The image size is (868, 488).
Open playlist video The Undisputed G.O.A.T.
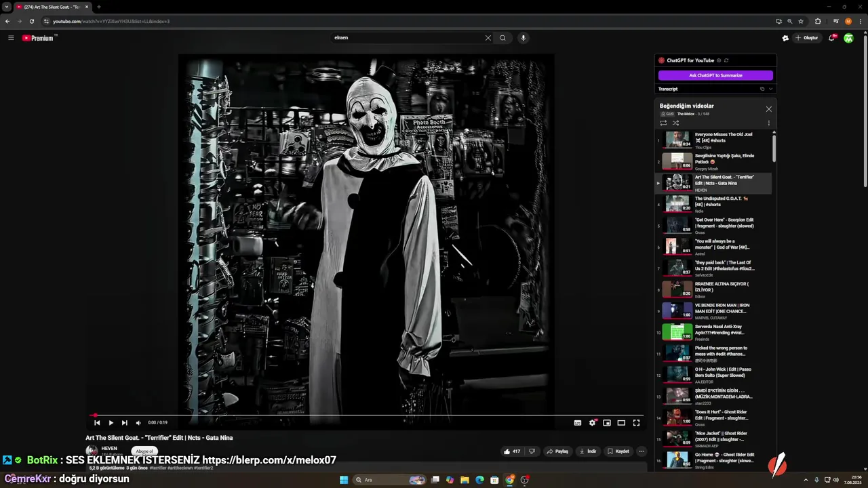[713, 205]
